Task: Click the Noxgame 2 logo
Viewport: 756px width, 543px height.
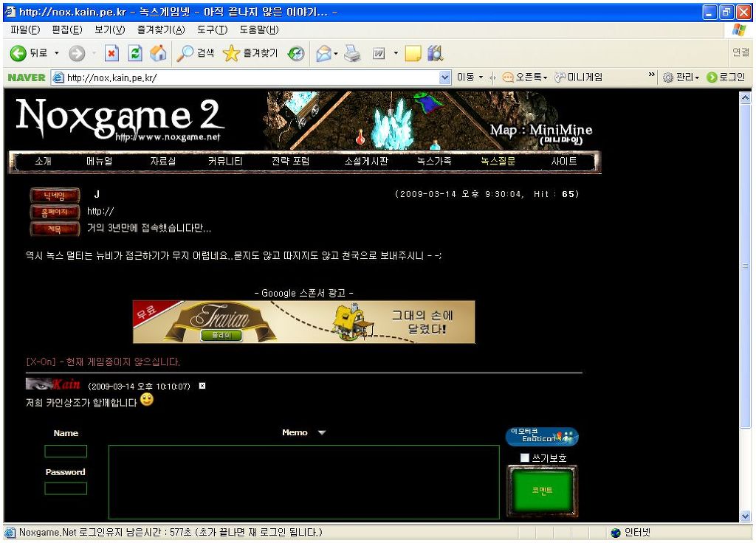Action: 120,120
